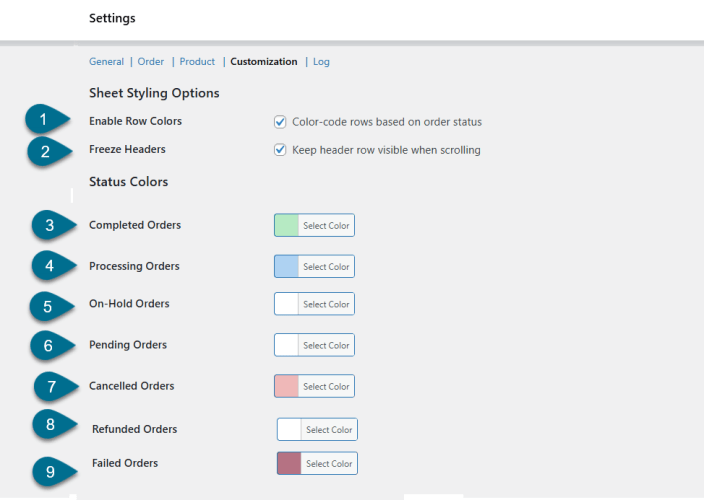This screenshot has width=704, height=500.
Task: Go to the Product tab
Action: point(197,62)
